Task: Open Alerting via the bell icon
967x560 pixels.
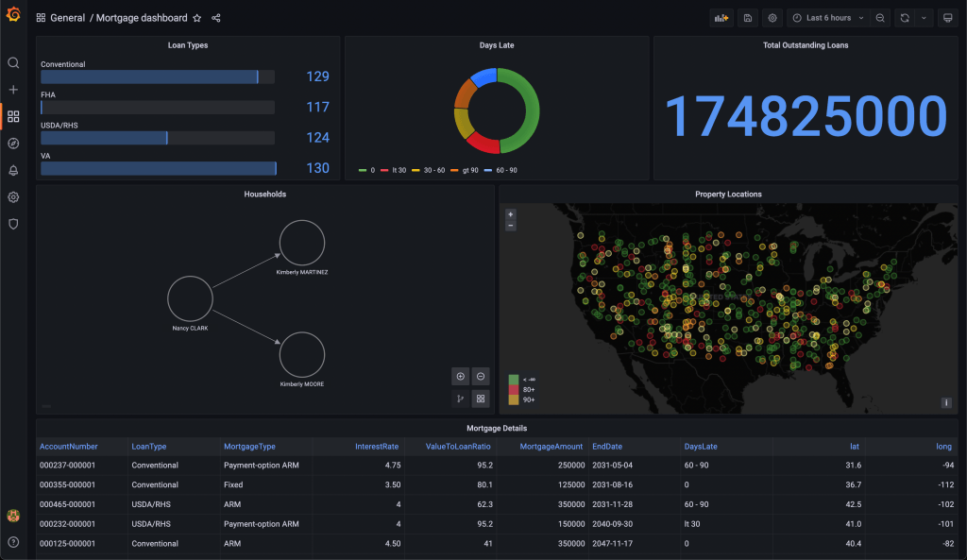Action: coord(12,170)
